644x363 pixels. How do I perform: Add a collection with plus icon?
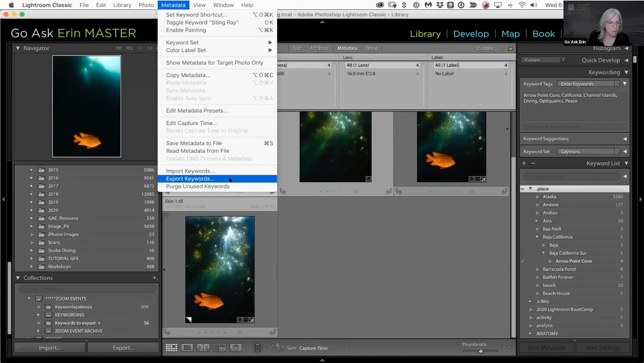point(155,278)
